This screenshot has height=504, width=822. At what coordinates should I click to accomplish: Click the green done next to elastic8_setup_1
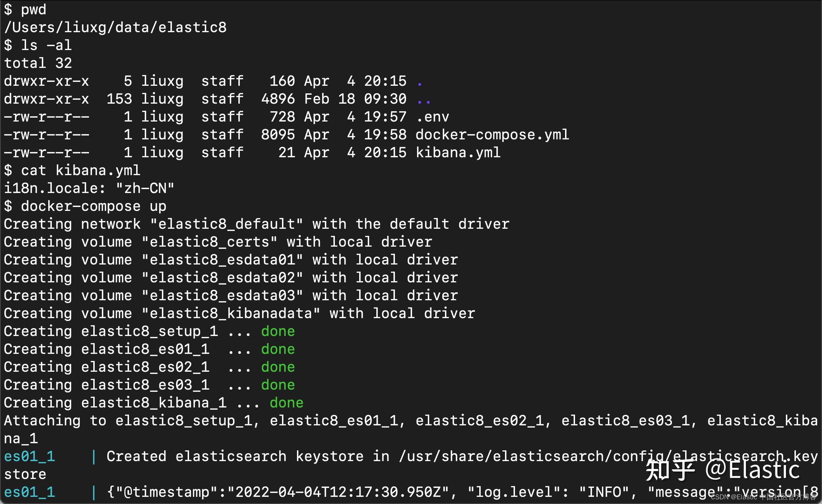pos(278,331)
